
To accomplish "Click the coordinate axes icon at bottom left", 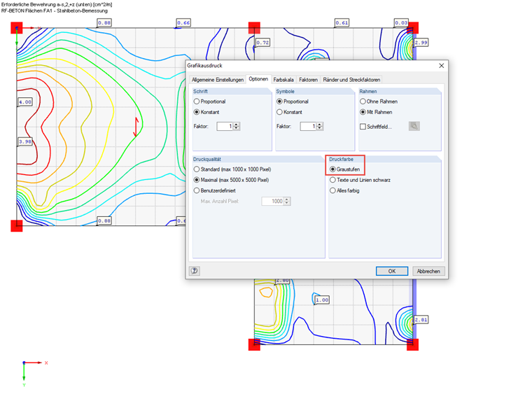I will pos(34,373).
